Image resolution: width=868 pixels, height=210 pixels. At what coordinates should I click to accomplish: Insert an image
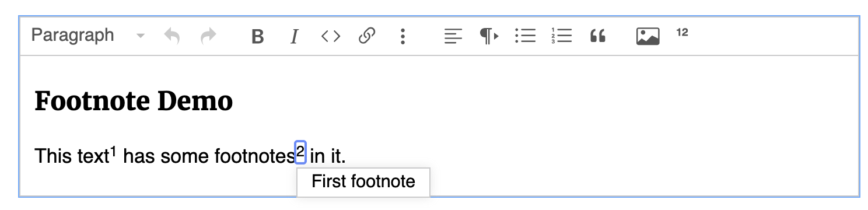pyautogui.click(x=647, y=37)
